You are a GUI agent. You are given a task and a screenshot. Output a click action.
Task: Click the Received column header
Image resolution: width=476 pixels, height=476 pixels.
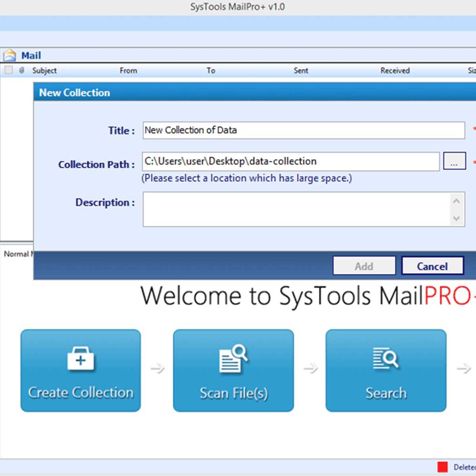point(395,71)
